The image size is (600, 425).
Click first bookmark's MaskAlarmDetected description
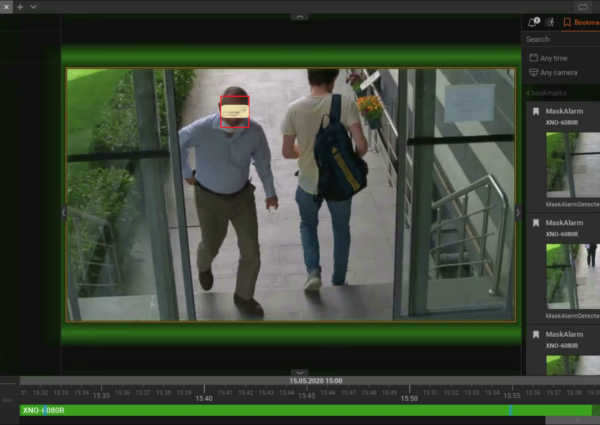[x=572, y=204]
